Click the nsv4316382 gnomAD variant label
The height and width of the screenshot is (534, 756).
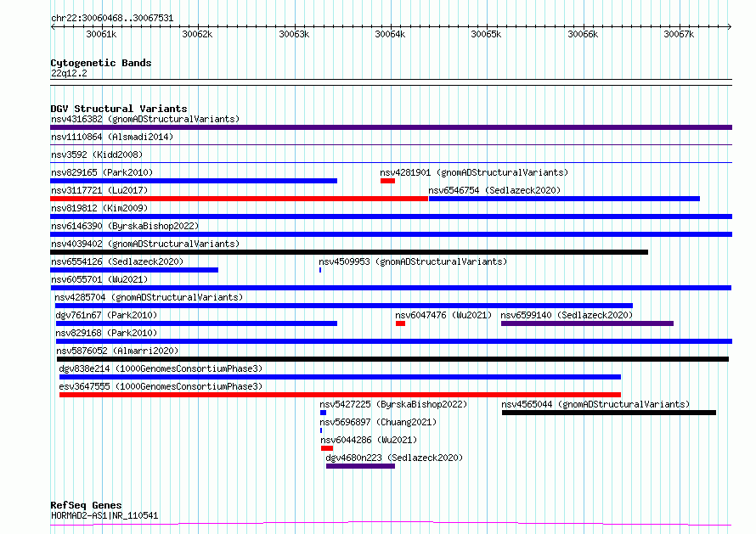[145, 119]
